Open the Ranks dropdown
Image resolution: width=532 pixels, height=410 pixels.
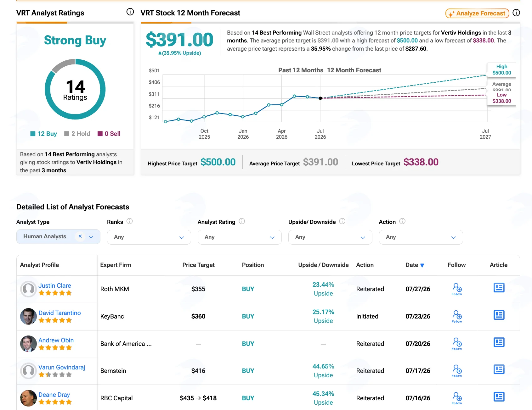[x=149, y=237]
